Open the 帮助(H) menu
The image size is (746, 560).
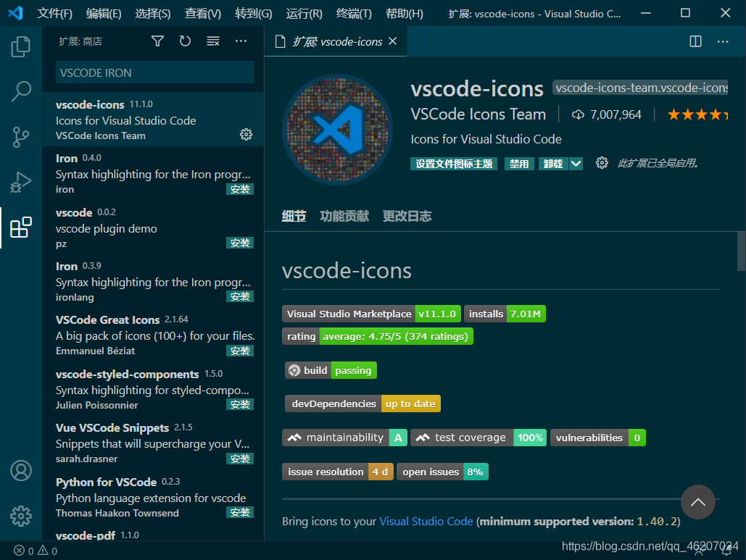point(404,13)
